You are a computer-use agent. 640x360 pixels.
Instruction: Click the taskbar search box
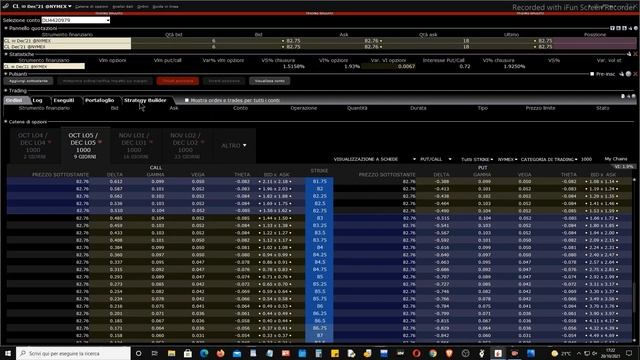point(73,353)
